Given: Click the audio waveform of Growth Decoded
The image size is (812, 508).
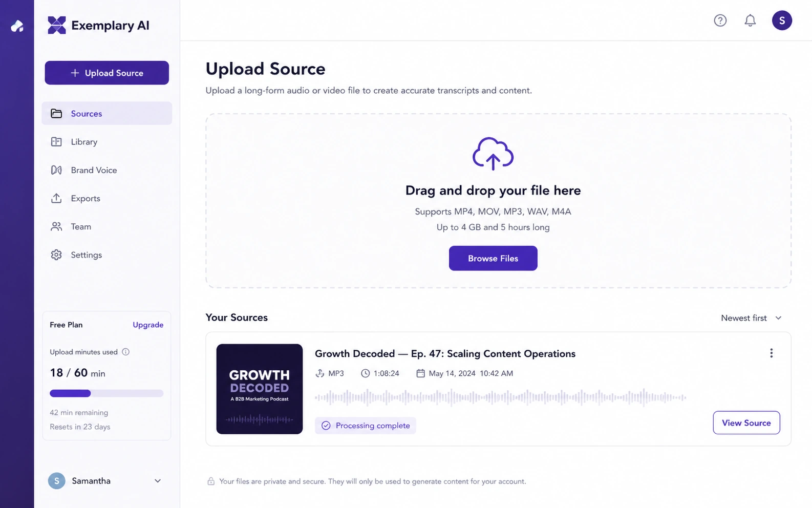Looking at the screenshot, I should coord(500,397).
